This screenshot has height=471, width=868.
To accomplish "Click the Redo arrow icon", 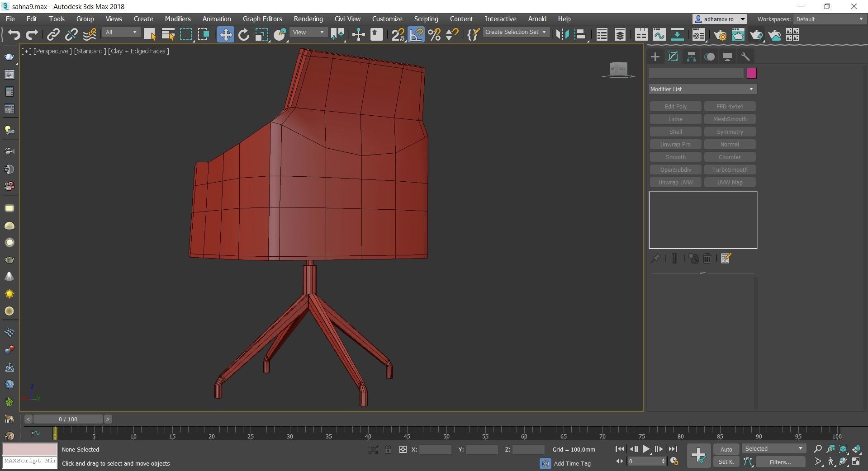I will pyautogui.click(x=32, y=35).
